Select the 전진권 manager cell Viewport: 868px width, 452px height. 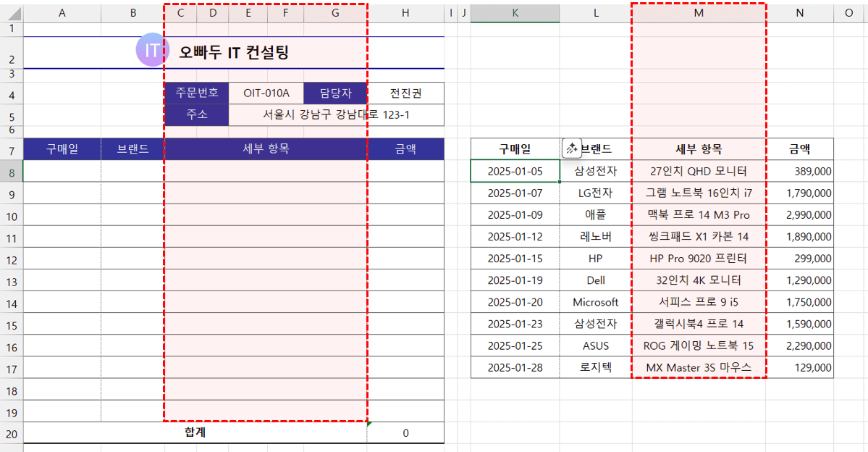point(405,93)
